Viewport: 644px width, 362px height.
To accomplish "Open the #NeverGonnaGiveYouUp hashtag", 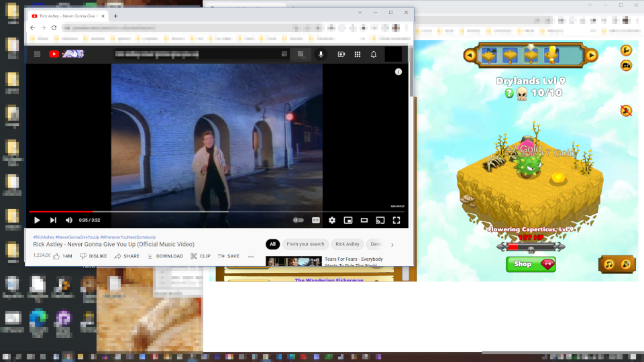I will (x=77, y=237).
